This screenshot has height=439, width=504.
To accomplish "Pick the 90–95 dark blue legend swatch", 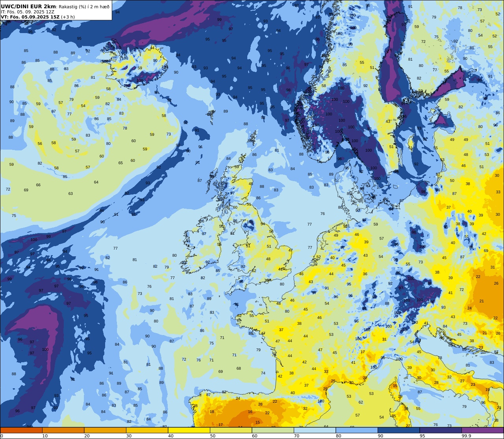I will point(398,430).
